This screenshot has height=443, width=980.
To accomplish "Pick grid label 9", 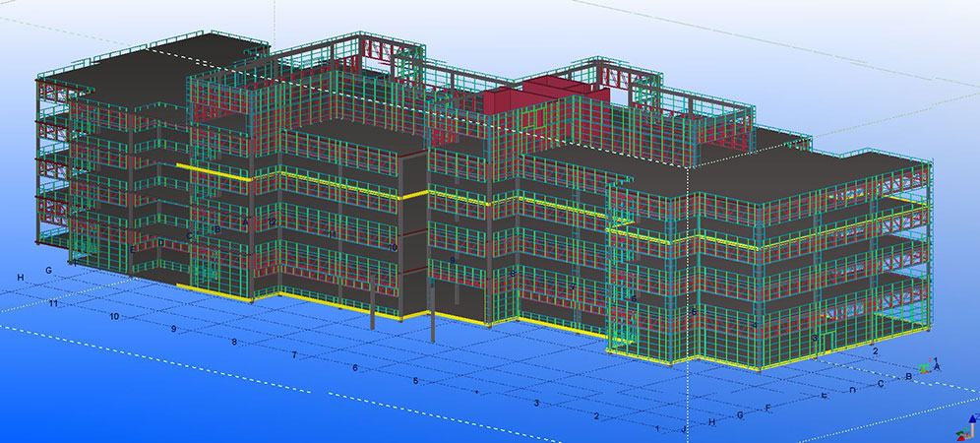I will coord(174,329).
